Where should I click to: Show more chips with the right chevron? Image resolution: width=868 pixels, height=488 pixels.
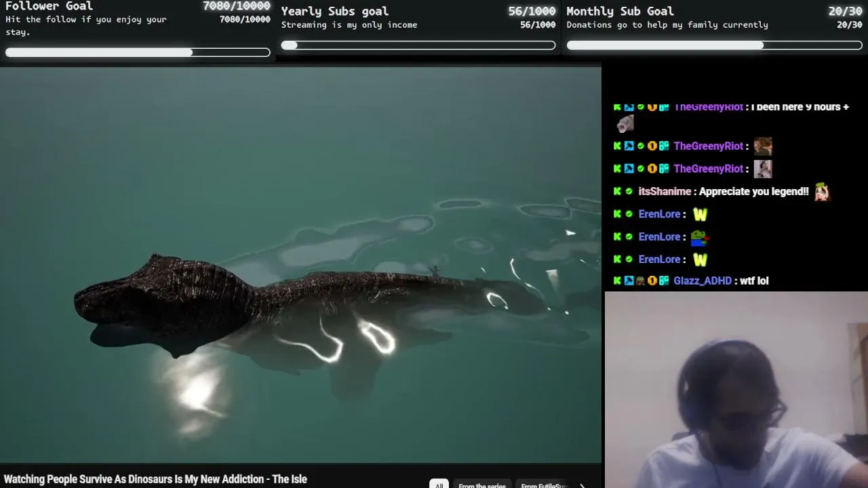pyautogui.click(x=582, y=485)
